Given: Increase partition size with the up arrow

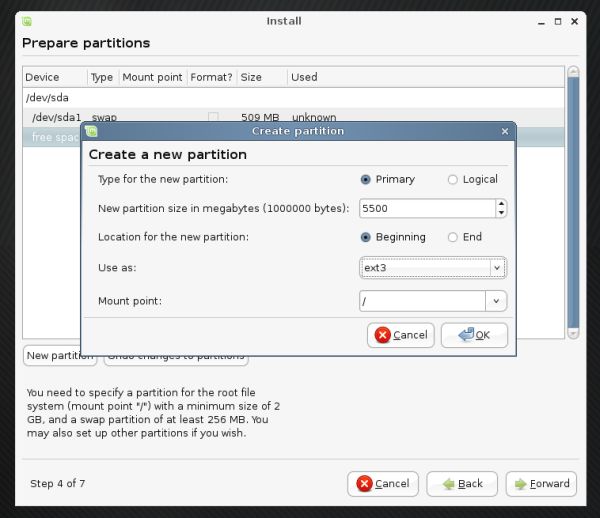Looking at the screenshot, I should tap(501, 204).
